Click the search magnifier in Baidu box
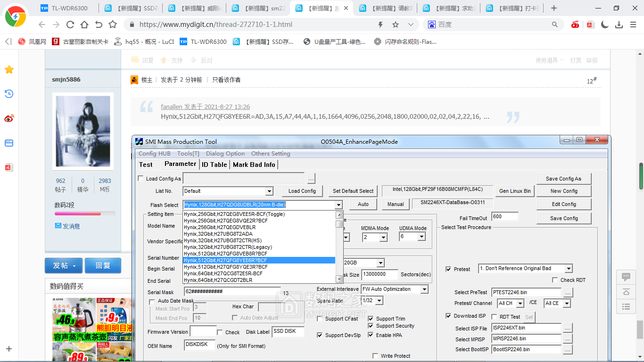644x362 pixels. tap(555, 25)
